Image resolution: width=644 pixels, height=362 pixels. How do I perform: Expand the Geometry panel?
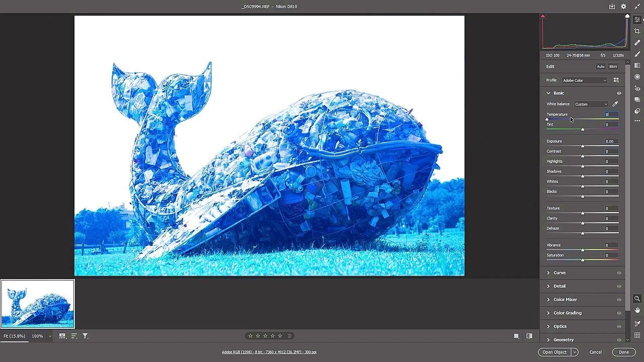pos(548,340)
